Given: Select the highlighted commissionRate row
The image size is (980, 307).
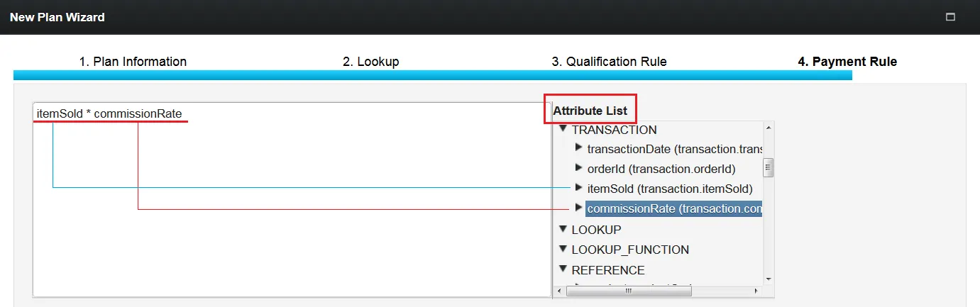Looking at the screenshot, I should (674, 209).
